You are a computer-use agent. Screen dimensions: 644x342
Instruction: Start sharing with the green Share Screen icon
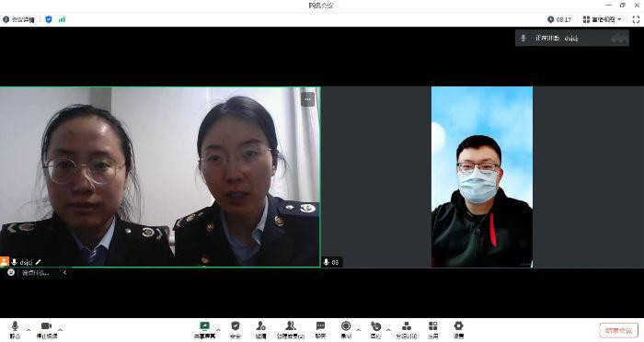click(x=204, y=330)
